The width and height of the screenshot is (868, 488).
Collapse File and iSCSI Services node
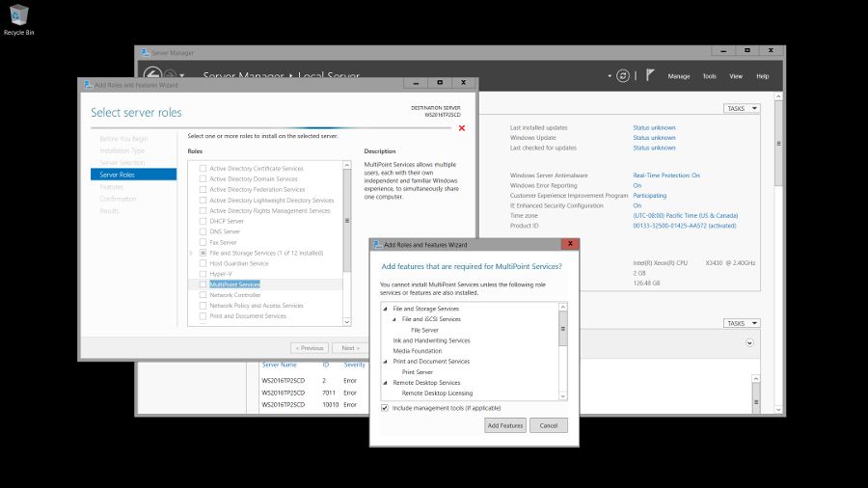[x=394, y=319]
